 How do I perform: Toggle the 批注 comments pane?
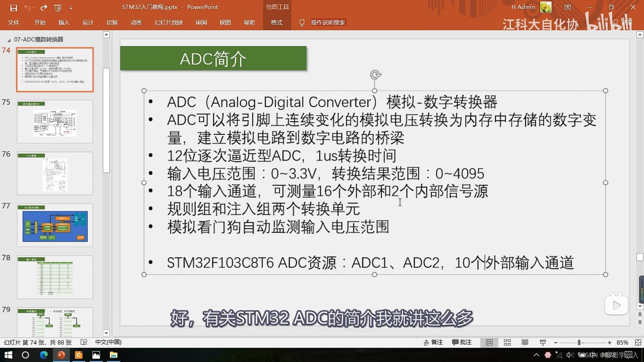point(462,342)
